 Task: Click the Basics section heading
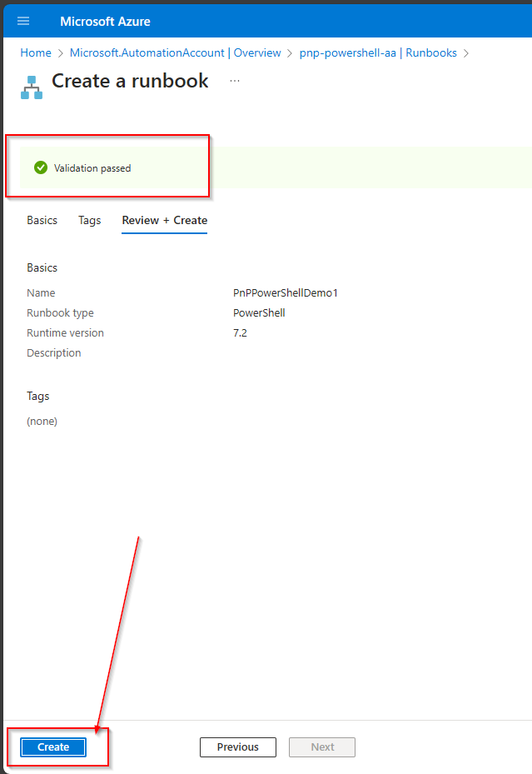point(42,267)
